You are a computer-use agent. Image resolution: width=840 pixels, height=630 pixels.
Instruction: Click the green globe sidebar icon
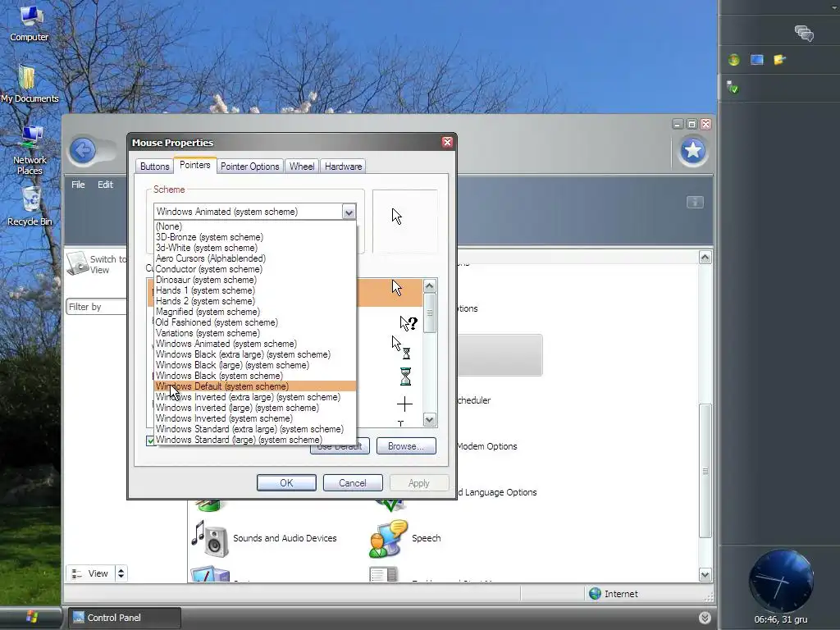(734, 60)
